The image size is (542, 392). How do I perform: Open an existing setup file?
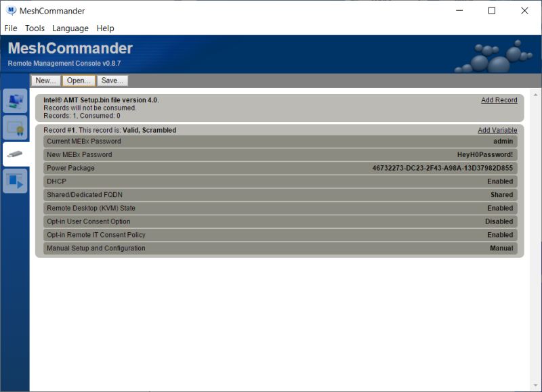pyautogui.click(x=78, y=80)
